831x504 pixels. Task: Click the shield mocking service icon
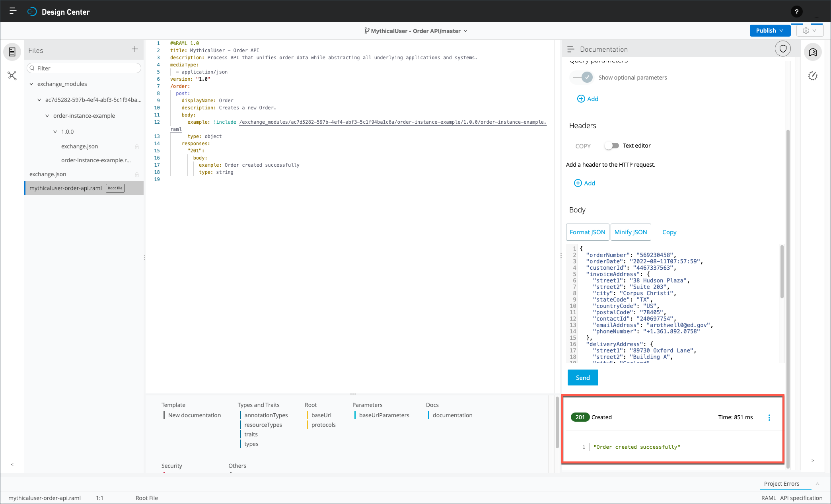(783, 49)
